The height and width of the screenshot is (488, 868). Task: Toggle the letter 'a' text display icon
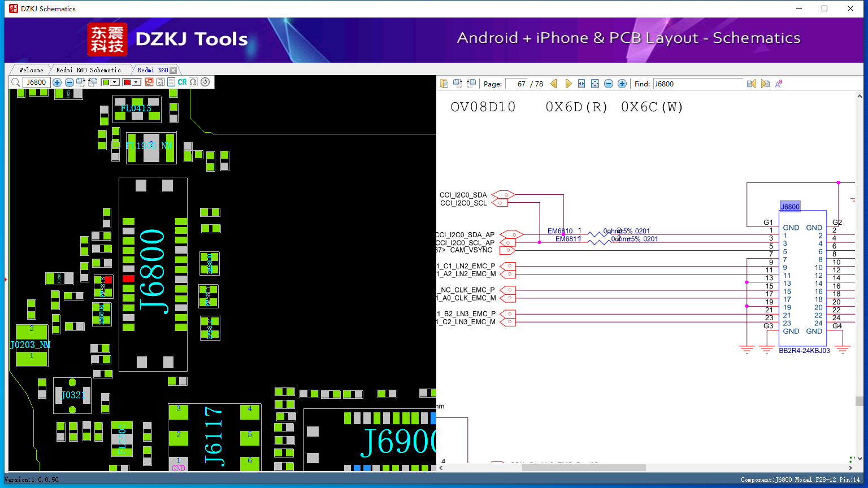click(x=160, y=82)
